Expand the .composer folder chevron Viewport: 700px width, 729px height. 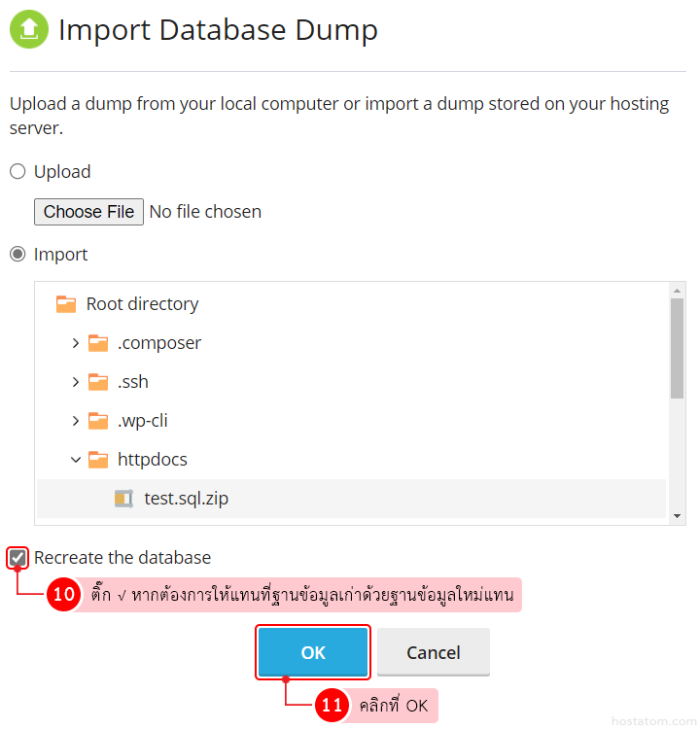click(76, 343)
